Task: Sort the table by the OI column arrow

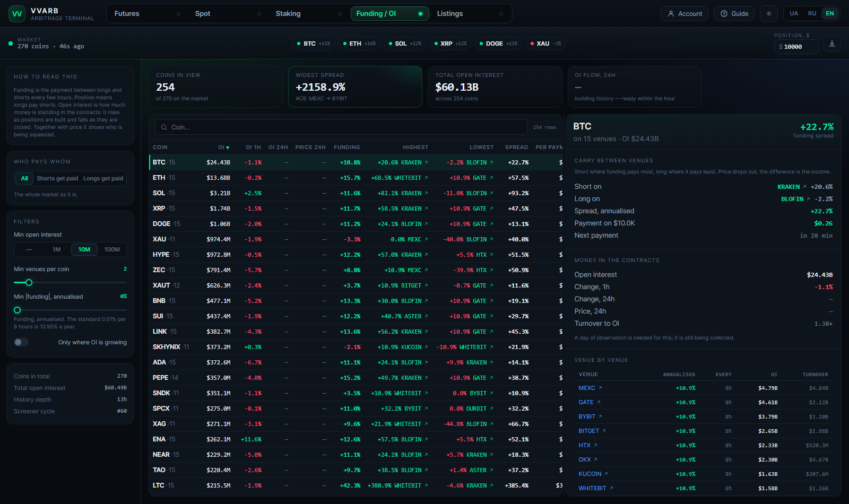Action: click(x=228, y=147)
